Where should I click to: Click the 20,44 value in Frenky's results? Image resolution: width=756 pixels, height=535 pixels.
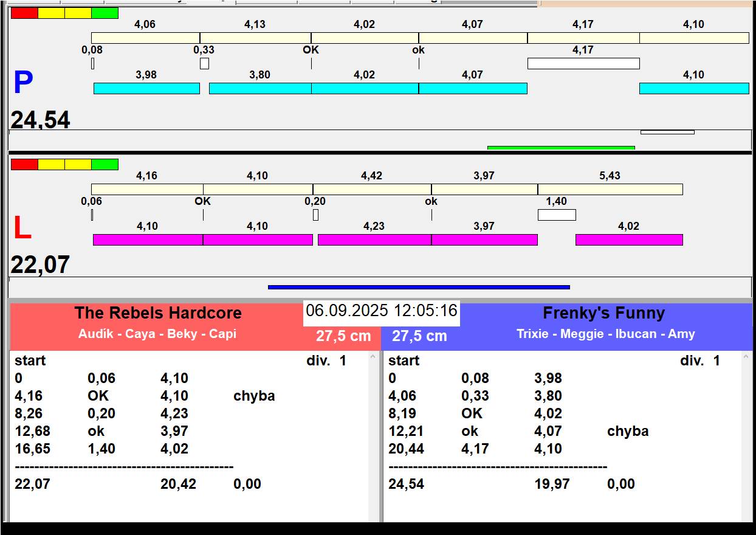click(x=407, y=449)
